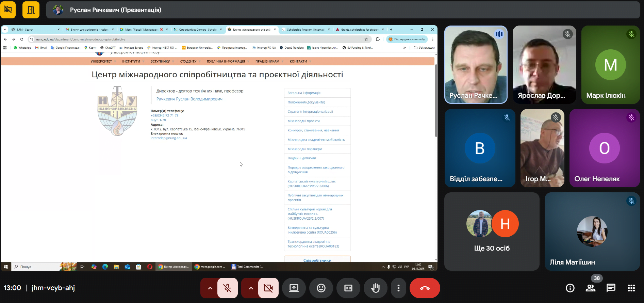Show the participants list with 38 badge
This screenshot has width=644, height=303.
coord(591,288)
